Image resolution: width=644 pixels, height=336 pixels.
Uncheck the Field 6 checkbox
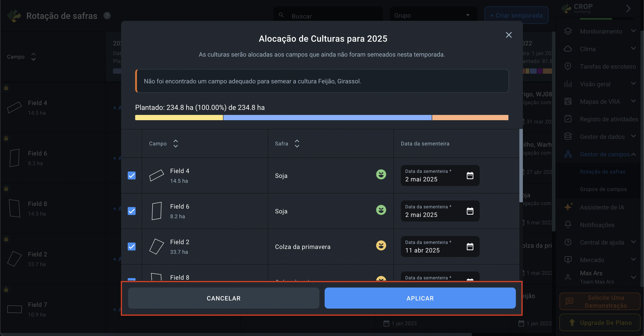coord(131,211)
